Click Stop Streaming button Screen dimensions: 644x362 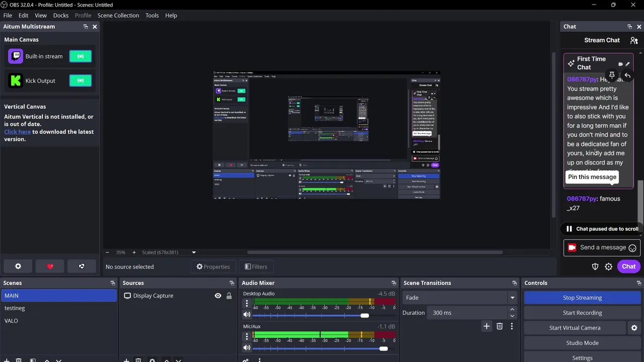[x=582, y=298]
